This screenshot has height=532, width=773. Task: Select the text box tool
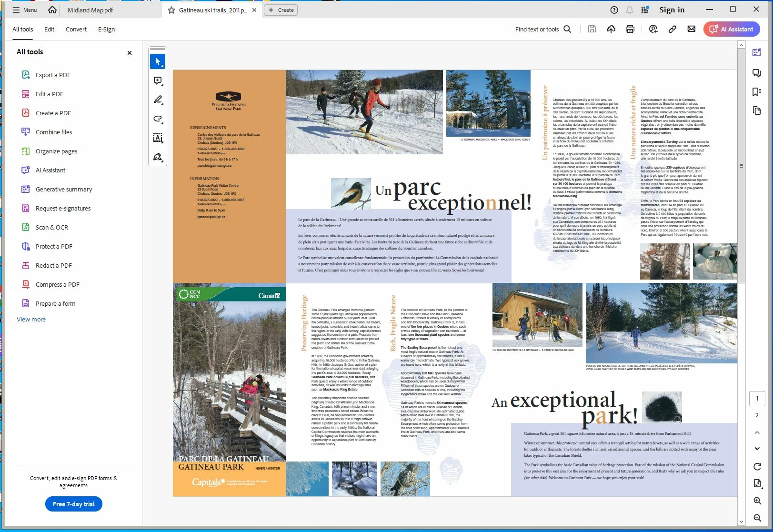158,138
